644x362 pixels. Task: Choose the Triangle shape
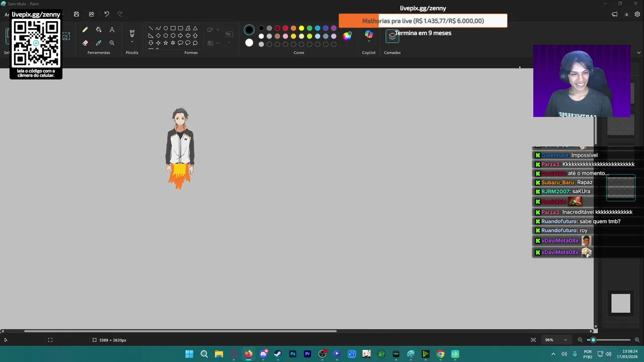[x=195, y=29]
